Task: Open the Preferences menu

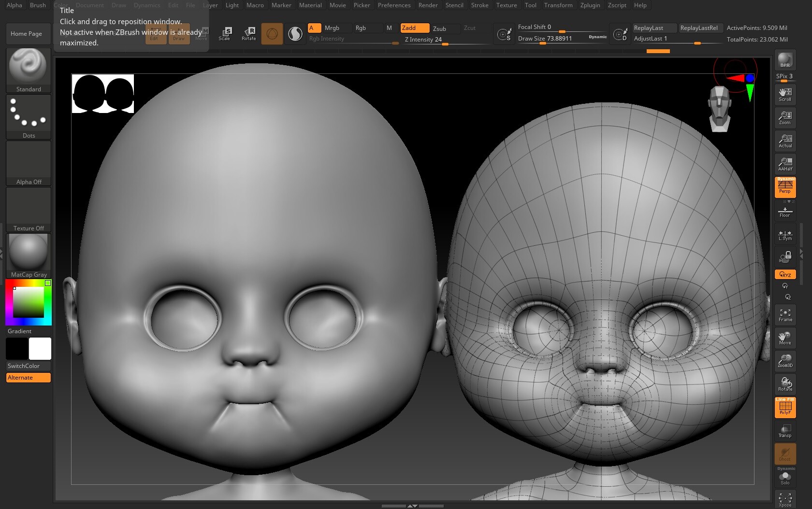Action: [x=394, y=5]
